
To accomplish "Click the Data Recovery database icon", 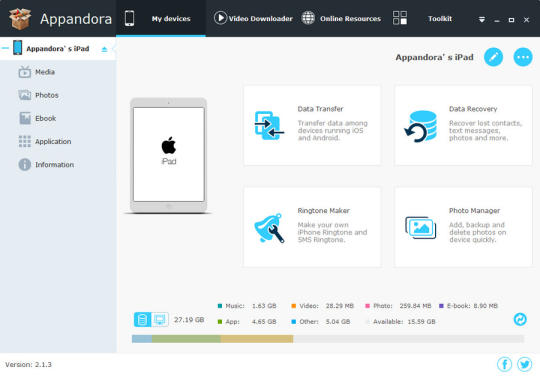I will pos(420,126).
